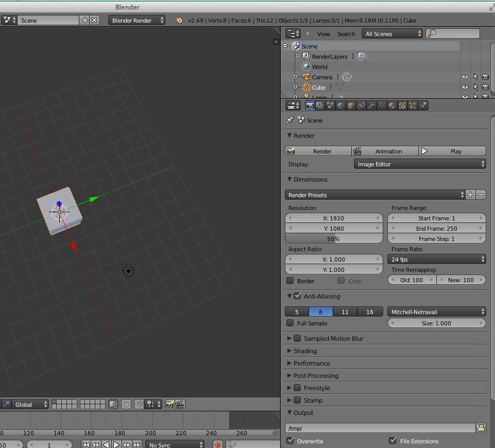Enable the Freestyle checkbox
The image size is (495, 448).
pyautogui.click(x=297, y=388)
